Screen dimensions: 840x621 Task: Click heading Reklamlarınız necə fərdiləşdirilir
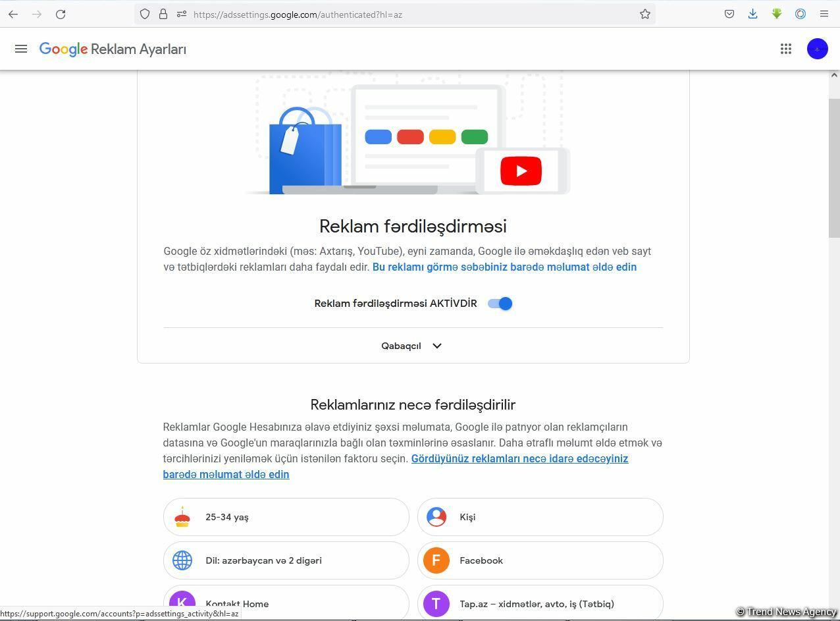click(x=413, y=404)
